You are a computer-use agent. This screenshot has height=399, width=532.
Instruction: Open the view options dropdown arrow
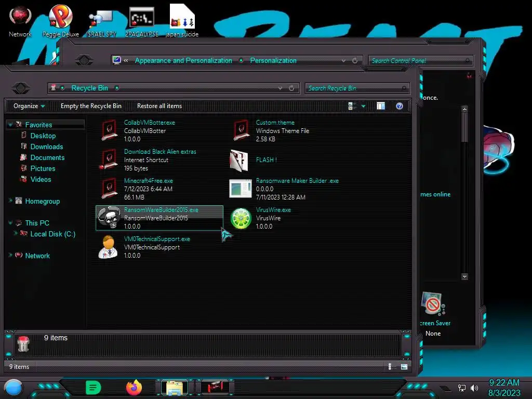tap(363, 106)
